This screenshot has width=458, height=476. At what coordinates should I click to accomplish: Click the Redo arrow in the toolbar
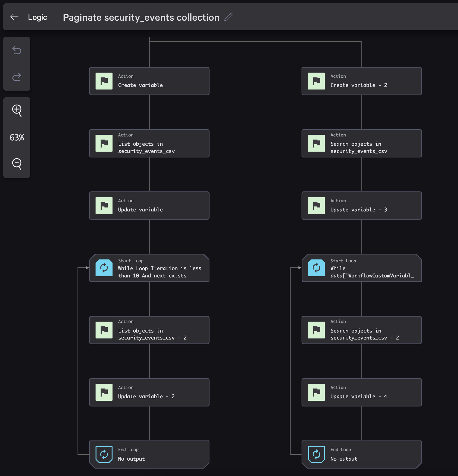(x=17, y=77)
